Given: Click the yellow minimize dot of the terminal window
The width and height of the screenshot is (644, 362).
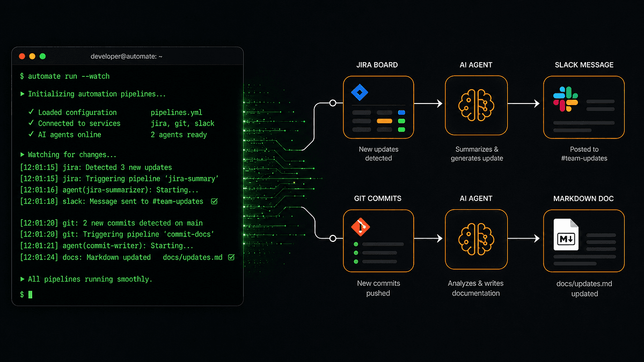Looking at the screenshot, I should [x=32, y=56].
